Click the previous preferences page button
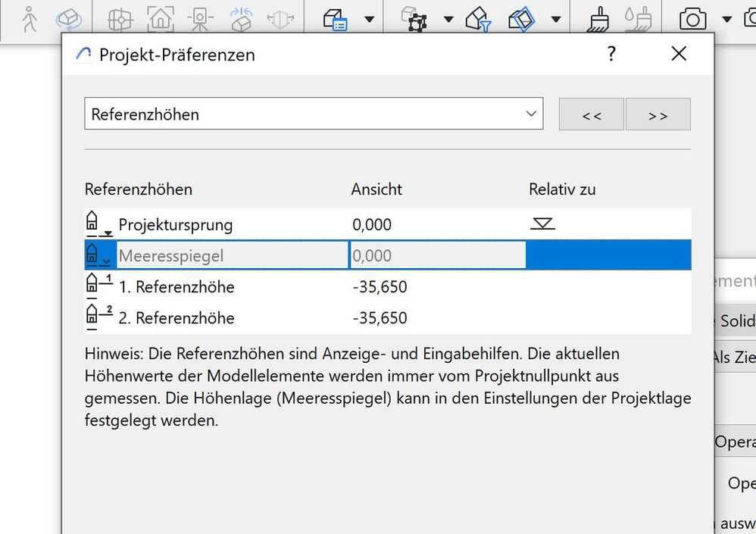756x534 pixels. point(591,113)
